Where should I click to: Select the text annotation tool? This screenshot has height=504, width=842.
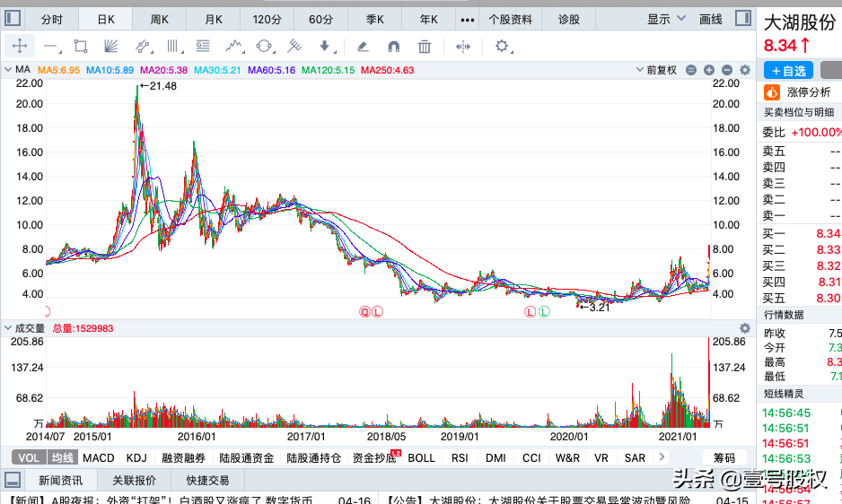coord(203,46)
